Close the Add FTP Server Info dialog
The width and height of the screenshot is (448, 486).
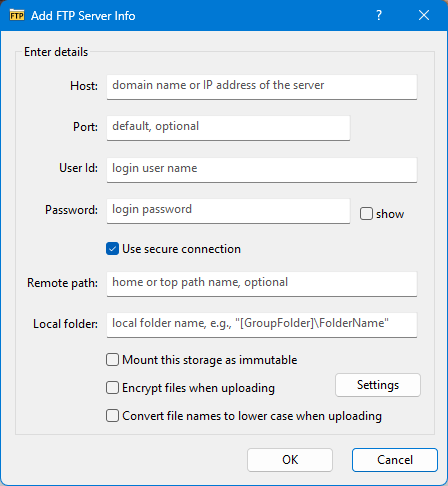pyautogui.click(x=424, y=15)
